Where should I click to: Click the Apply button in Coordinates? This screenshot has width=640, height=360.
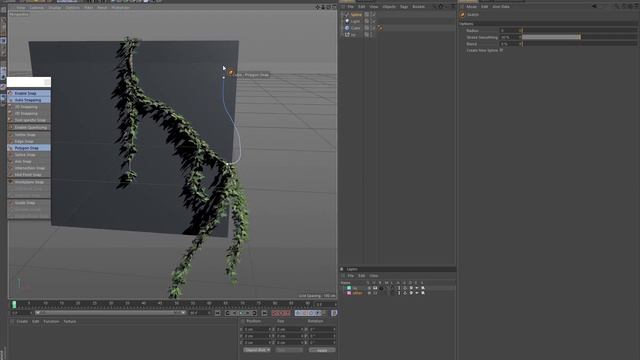[322, 350]
